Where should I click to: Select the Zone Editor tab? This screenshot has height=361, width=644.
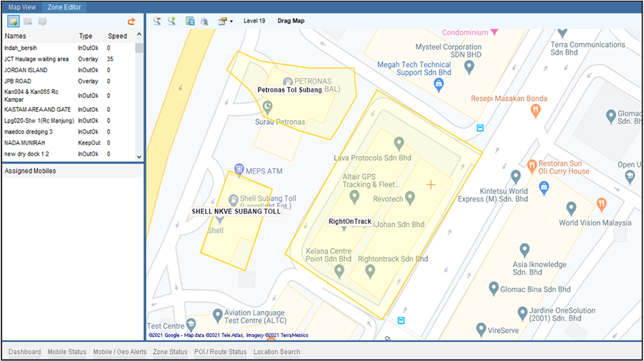pyautogui.click(x=64, y=7)
